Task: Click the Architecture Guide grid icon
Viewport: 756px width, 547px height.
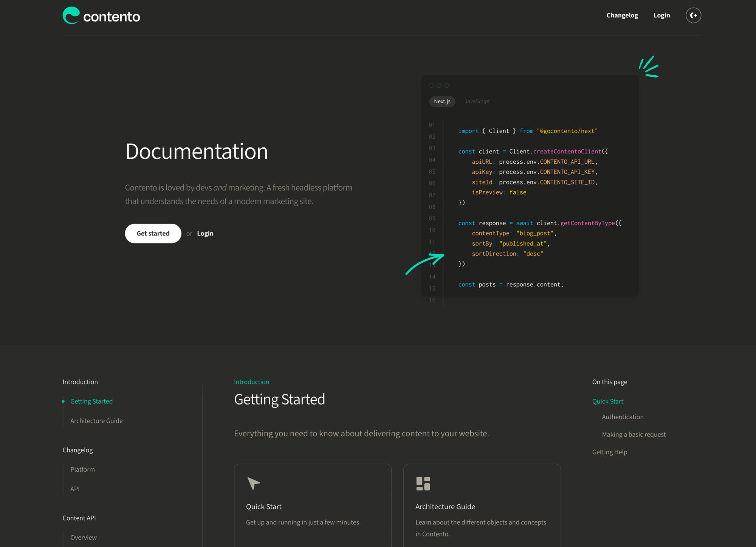Action: coord(423,483)
